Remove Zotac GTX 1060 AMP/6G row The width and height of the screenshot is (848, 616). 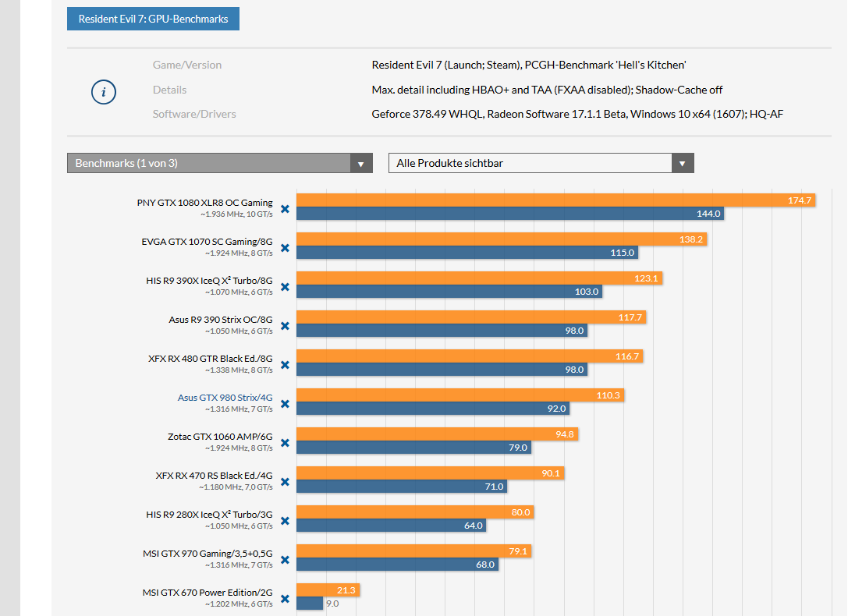tap(285, 443)
